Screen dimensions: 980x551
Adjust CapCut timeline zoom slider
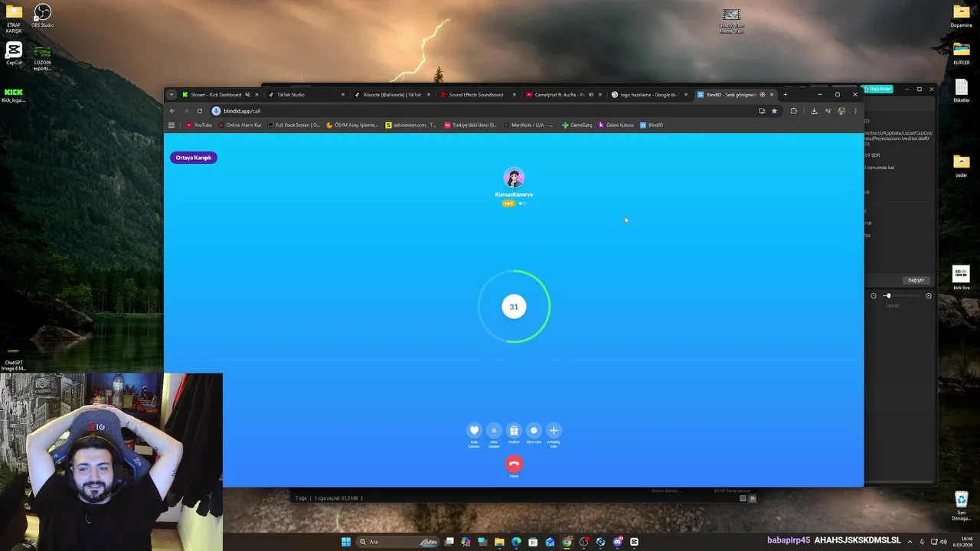(x=901, y=296)
